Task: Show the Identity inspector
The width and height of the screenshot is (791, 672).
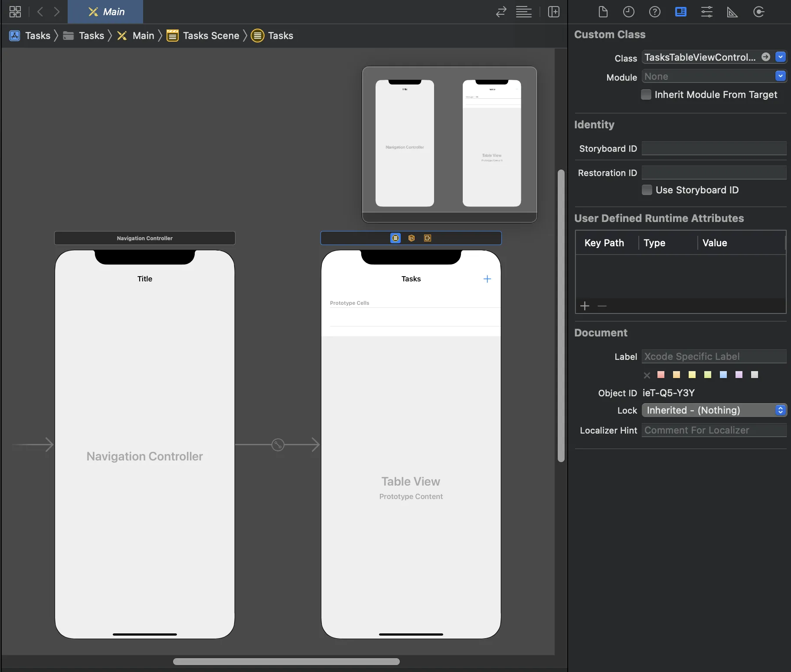Action: [681, 12]
